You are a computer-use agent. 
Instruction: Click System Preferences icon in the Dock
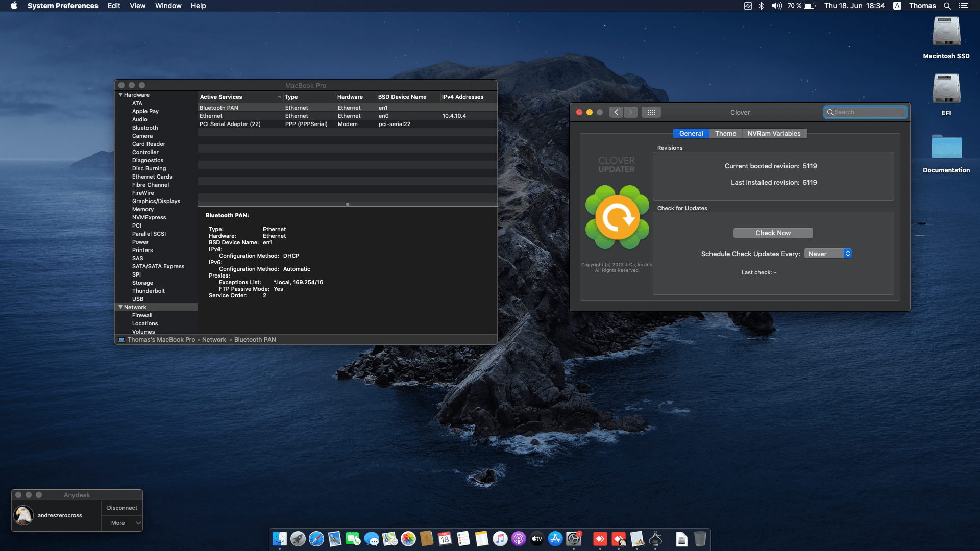tap(574, 539)
